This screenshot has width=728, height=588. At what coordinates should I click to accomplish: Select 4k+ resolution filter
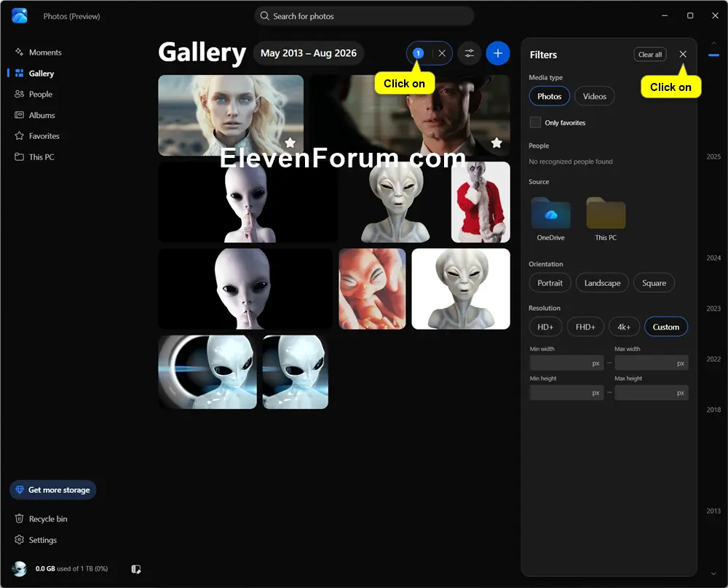pyautogui.click(x=624, y=327)
